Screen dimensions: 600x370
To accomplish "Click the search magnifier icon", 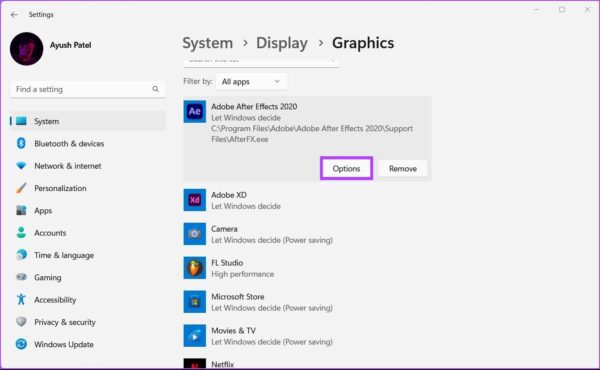I will pos(155,89).
